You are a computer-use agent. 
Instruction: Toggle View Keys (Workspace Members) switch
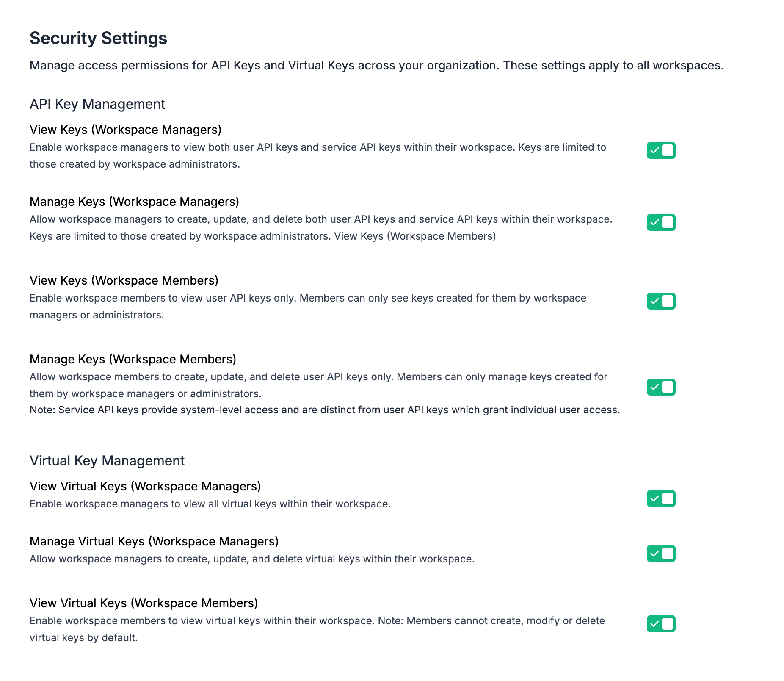point(661,301)
